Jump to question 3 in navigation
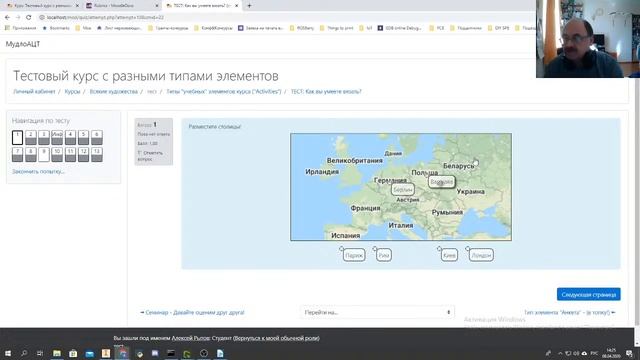The width and height of the screenshot is (640, 360). click(44, 138)
